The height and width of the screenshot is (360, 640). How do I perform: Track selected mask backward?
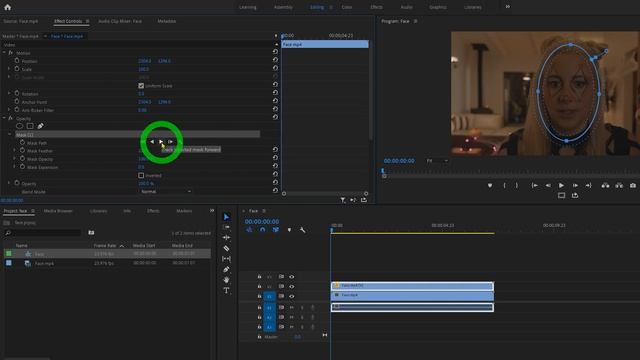point(152,142)
